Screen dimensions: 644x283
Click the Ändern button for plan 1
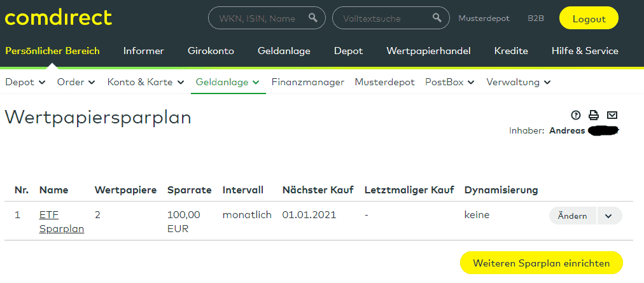pos(572,216)
